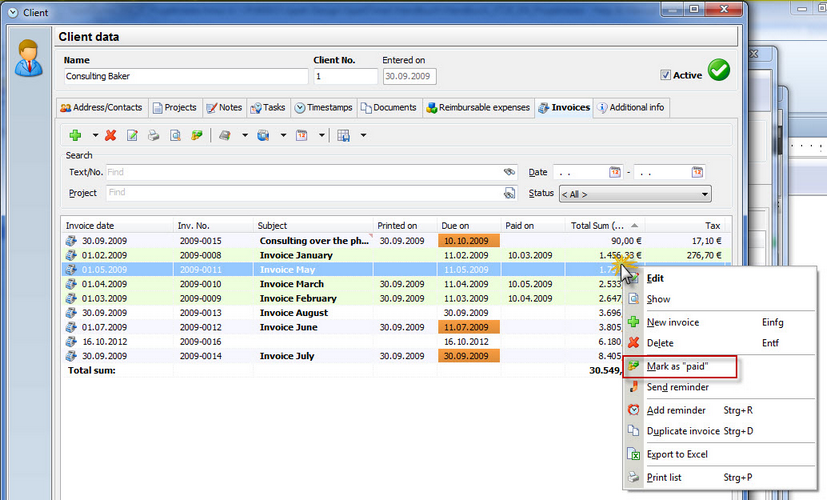Select the Invoice February row
The image size is (827, 500).
click(343, 298)
